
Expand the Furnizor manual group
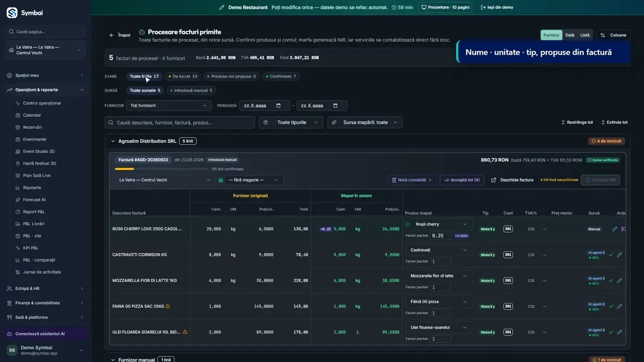coord(113,359)
